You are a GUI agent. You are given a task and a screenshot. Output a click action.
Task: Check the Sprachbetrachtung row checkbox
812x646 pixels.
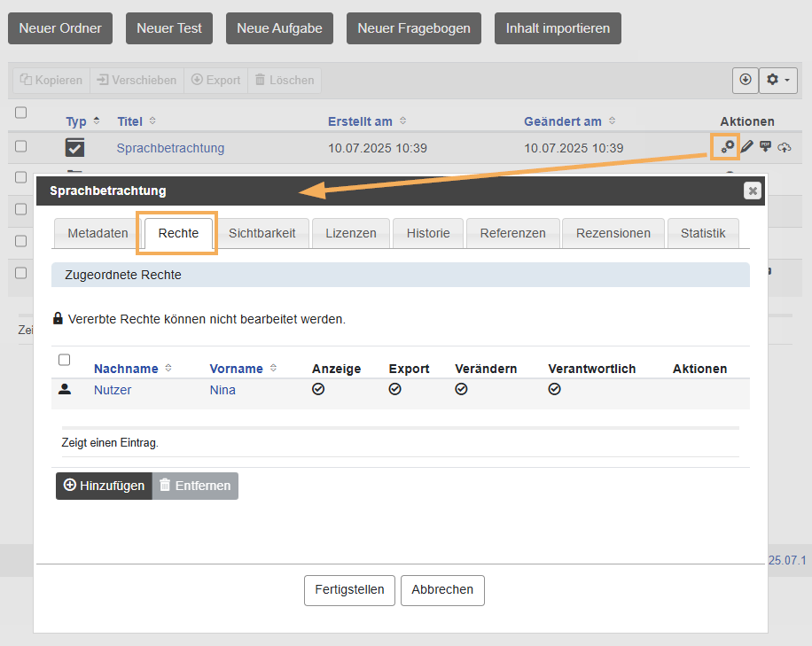point(21,147)
